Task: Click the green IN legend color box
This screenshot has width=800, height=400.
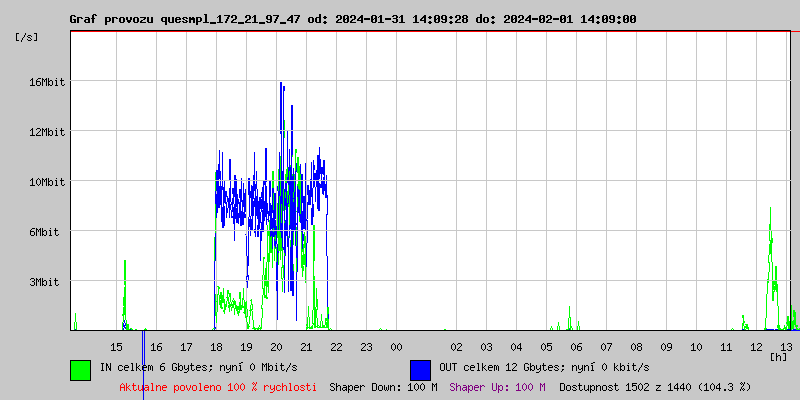Action: (80, 369)
